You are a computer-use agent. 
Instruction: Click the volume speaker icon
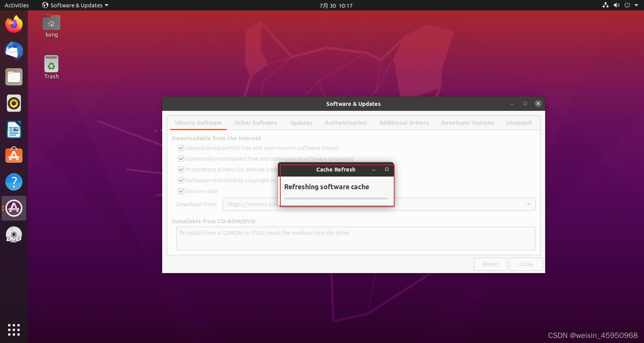[x=616, y=5]
